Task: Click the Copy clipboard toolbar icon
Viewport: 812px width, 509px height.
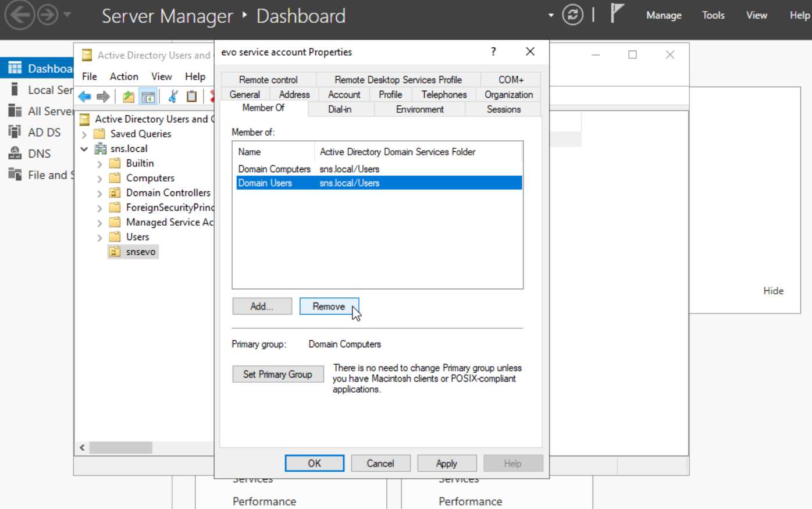Action: [x=191, y=97]
